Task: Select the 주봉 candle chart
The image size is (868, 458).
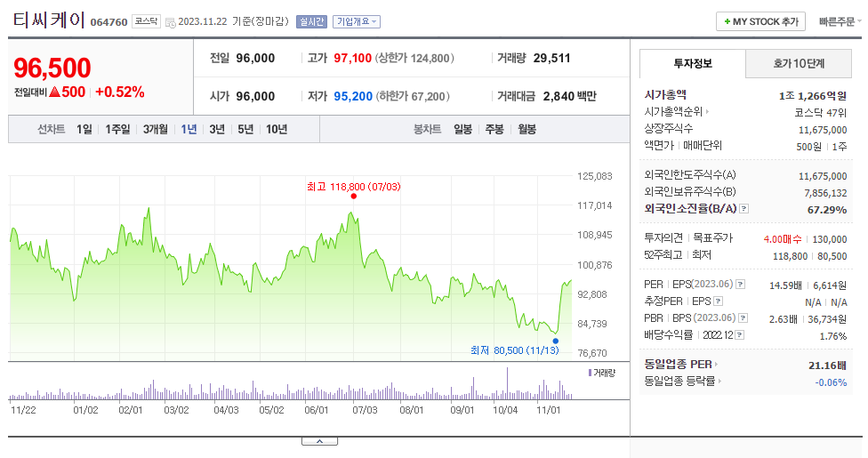Action: (494, 129)
